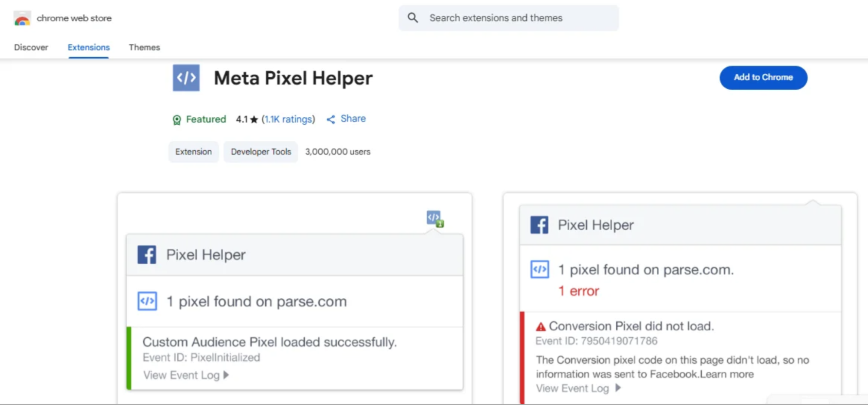Click the Meta Pixel Helper extension icon
Image resolution: width=868 pixels, height=405 pixels.
coord(186,78)
